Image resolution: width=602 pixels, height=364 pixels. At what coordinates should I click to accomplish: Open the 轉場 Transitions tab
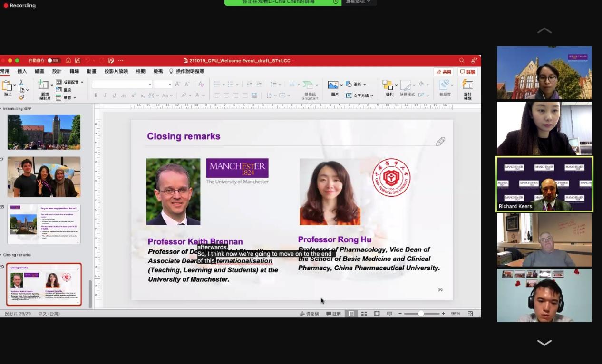[75, 71]
